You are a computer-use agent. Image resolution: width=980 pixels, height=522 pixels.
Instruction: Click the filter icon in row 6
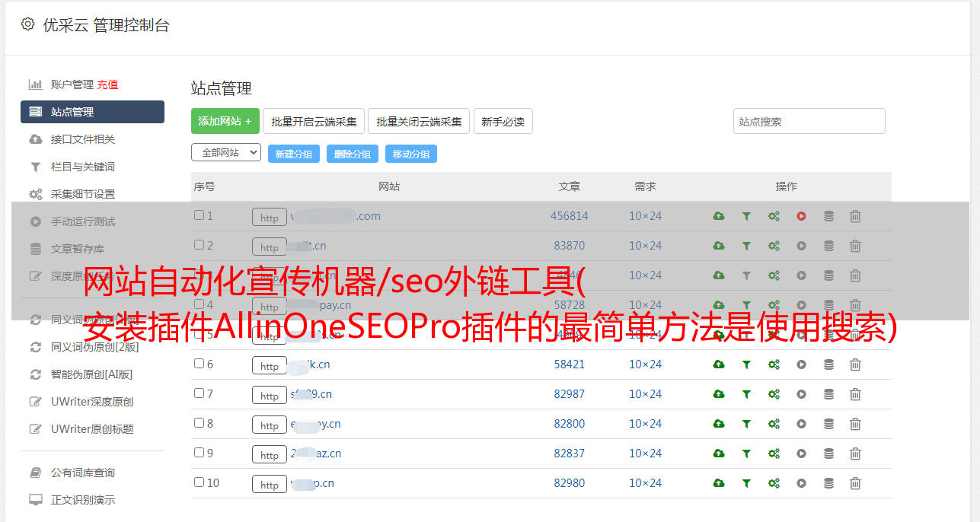click(x=746, y=364)
